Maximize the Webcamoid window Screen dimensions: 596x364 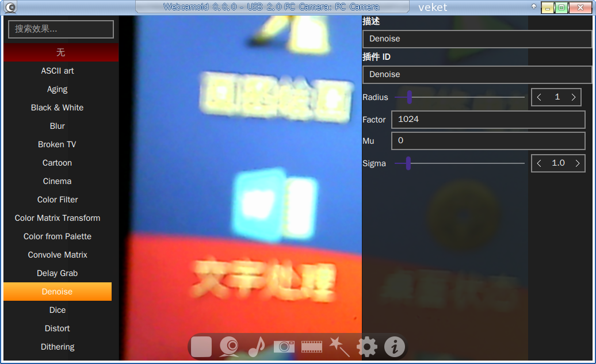(561, 7)
